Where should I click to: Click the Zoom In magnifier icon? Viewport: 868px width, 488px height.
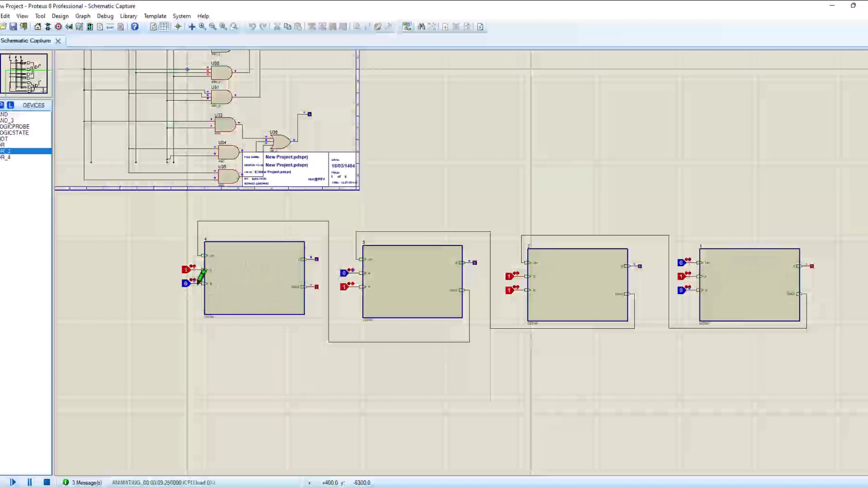[202, 27]
